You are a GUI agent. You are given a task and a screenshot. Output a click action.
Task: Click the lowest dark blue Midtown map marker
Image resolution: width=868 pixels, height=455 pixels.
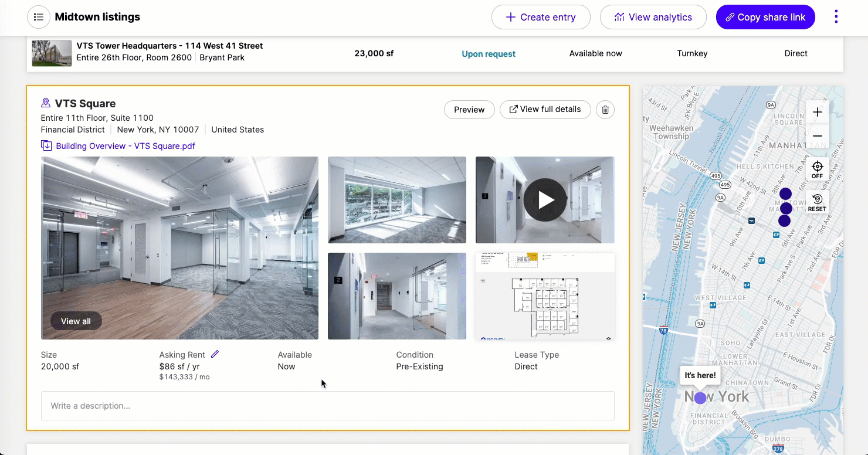coord(784,221)
